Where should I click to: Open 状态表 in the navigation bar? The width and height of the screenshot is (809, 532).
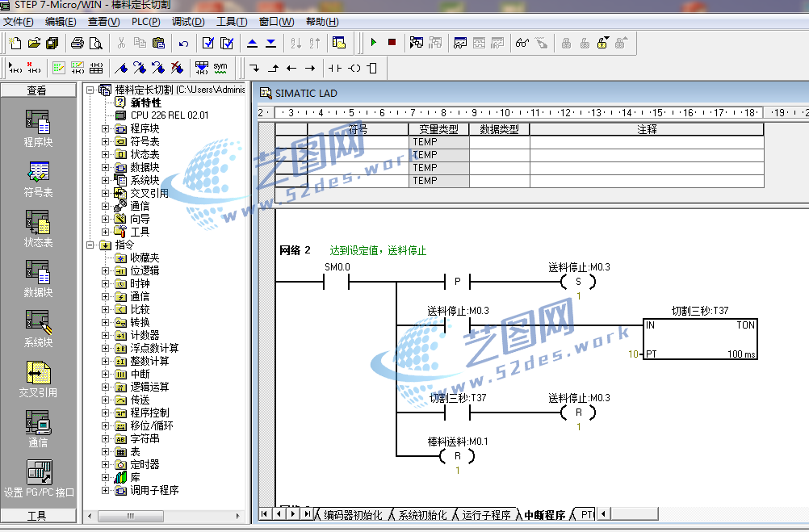38,228
